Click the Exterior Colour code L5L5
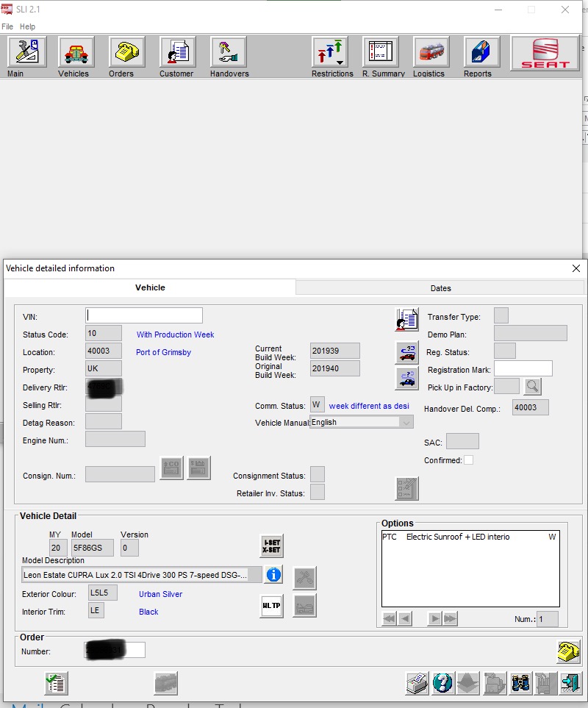This screenshot has height=708, width=588. point(103,593)
